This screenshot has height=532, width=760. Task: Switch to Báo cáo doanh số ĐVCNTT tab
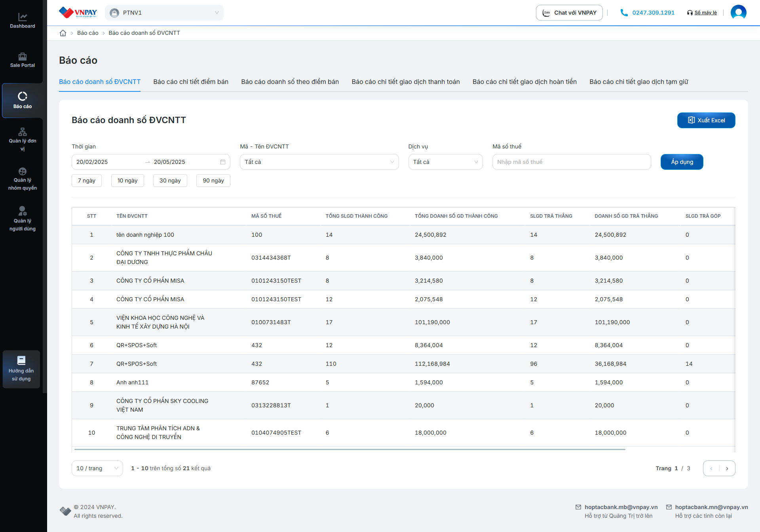coord(100,82)
